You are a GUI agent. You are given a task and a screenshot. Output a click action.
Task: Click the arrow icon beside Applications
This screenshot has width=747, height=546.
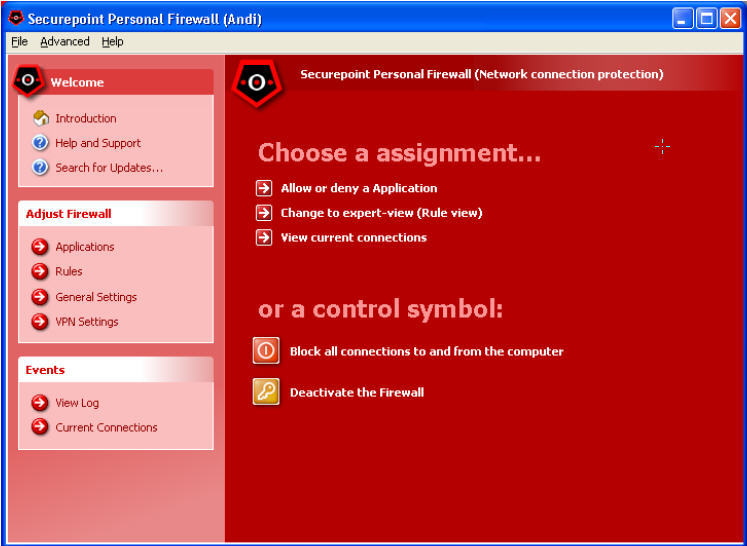coord(40,247)
